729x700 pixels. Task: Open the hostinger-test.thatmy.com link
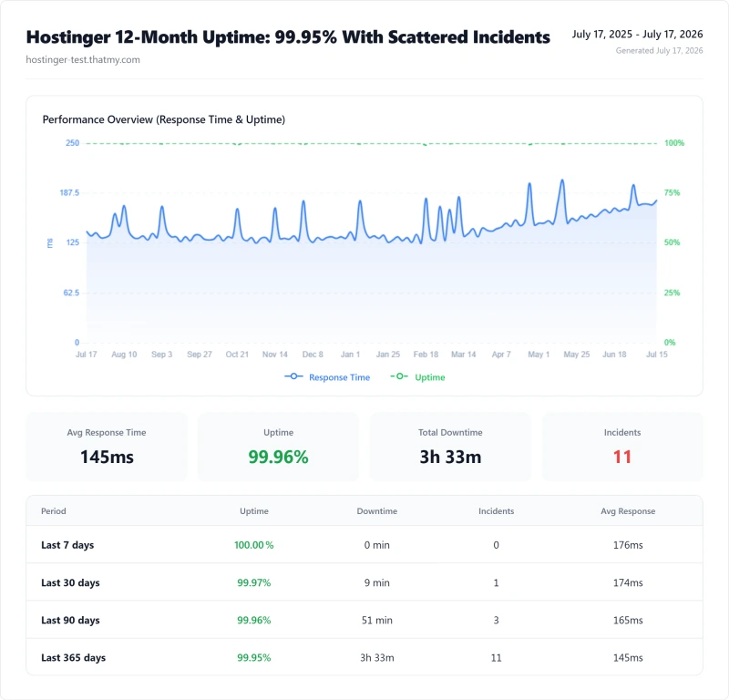(83, 59)
